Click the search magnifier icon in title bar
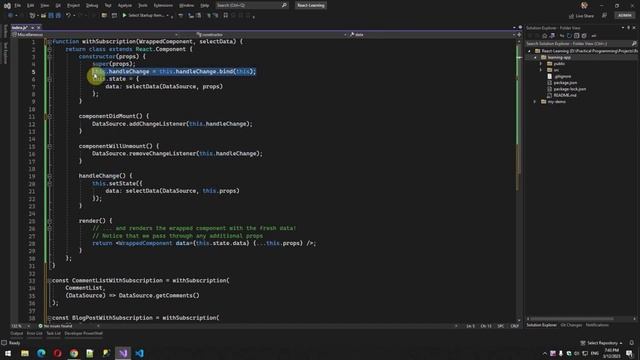640x360 pixels. (284, 5)
